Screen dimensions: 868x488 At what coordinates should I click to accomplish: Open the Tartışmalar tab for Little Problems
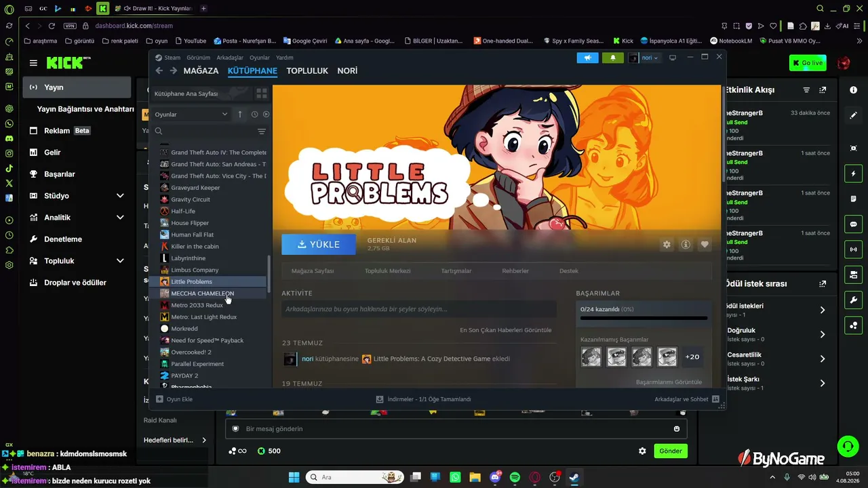point(456,271)
